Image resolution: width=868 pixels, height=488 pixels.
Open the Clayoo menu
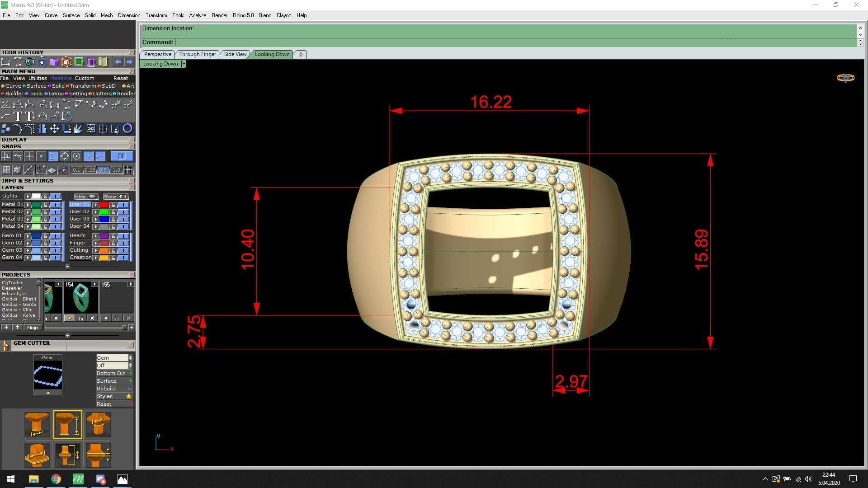pyautogui.click(x=284, y=15)
